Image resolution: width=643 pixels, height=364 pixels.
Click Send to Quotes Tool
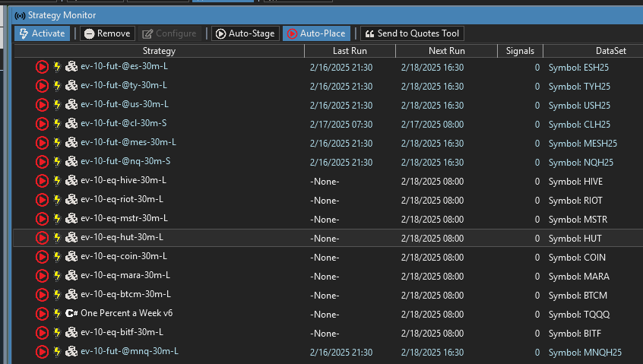click(412, 33)
